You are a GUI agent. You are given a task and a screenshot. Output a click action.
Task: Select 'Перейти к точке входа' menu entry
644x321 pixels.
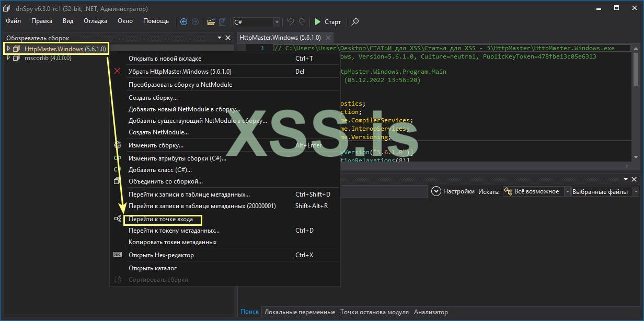(160, 220)
